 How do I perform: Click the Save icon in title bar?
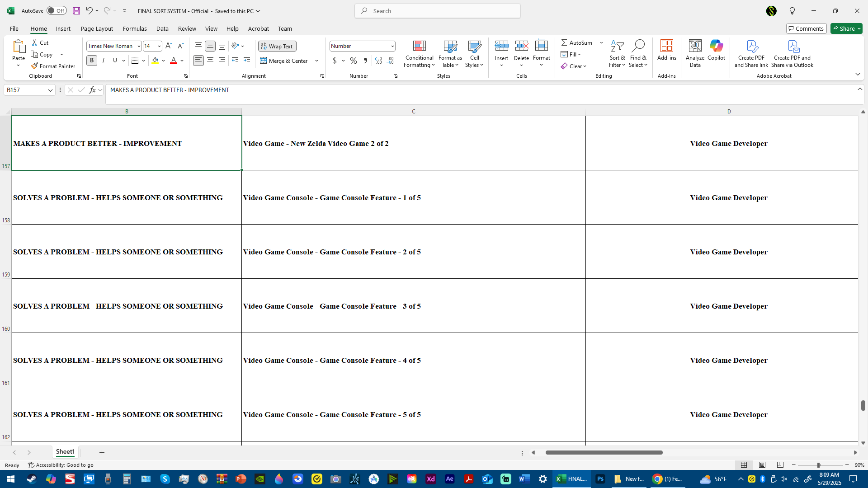pyautogui.click(x=76, y=11)
